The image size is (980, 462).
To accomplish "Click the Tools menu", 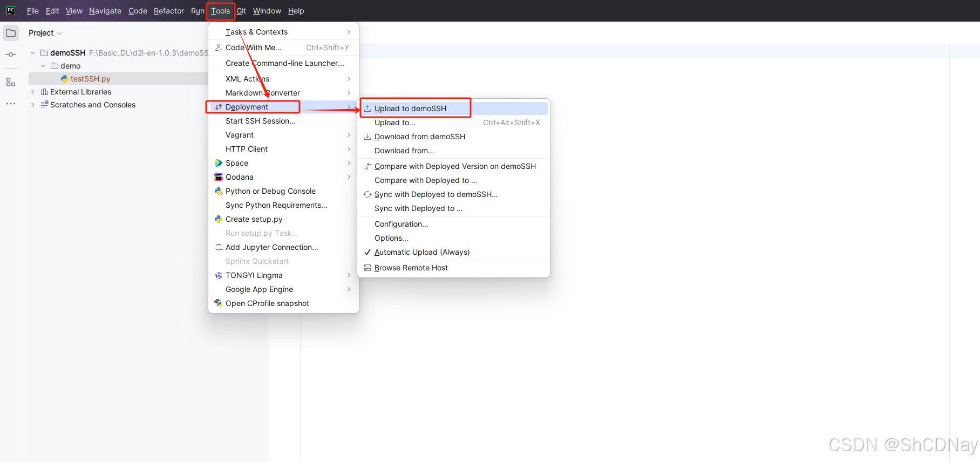I will pos(220,11).
